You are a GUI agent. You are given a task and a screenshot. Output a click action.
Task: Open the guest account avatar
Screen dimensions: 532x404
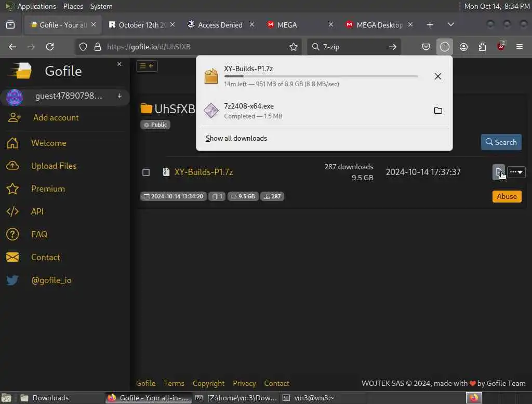point(15,97)
